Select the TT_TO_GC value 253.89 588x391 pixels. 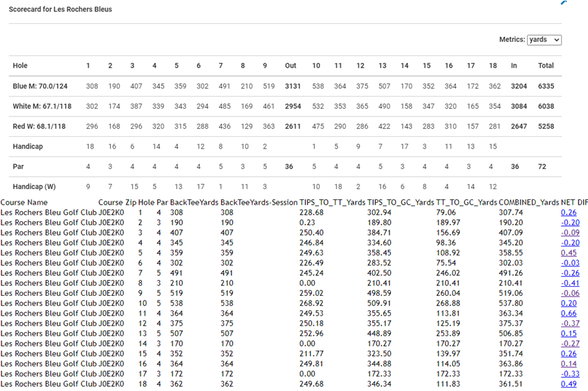448,333
